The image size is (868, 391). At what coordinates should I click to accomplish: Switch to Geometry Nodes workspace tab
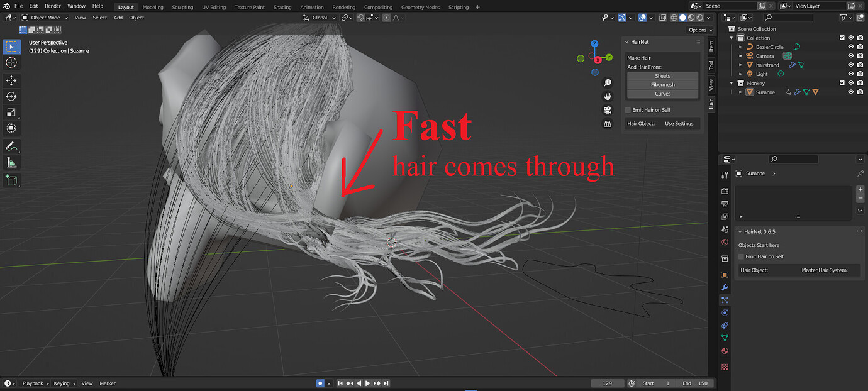point(420,7)
